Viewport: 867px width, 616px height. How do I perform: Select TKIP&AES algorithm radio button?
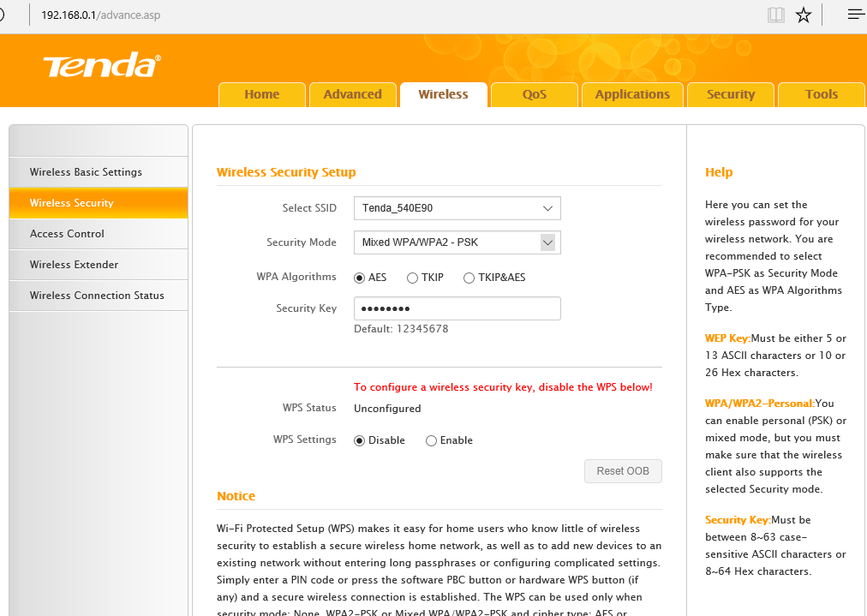(469, 278)
